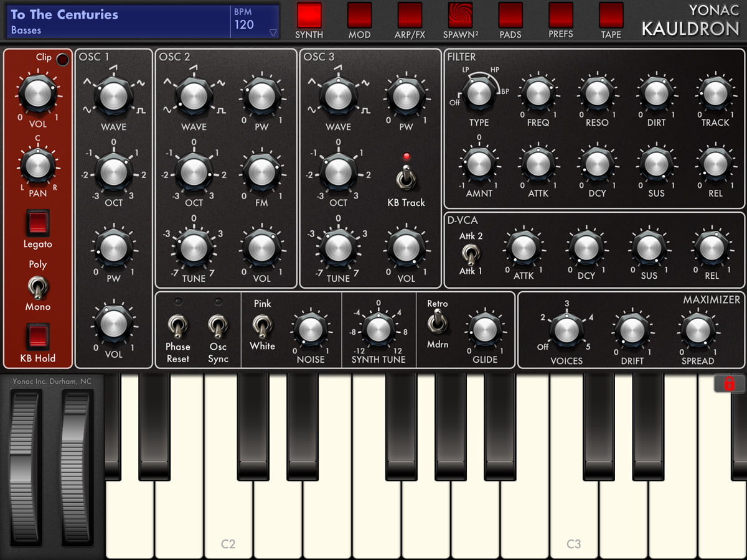Click the filter RESO knob
This screenshot has width=747, height=560.
pos(597,93)
